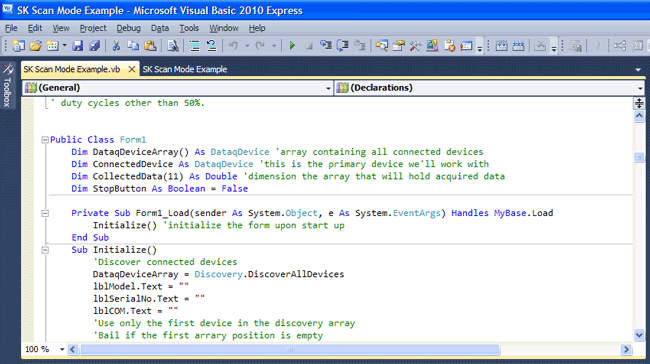Screen dimensions: 650x364
Task: Cut selection with the scissors icon
Action: pos(116,46)
